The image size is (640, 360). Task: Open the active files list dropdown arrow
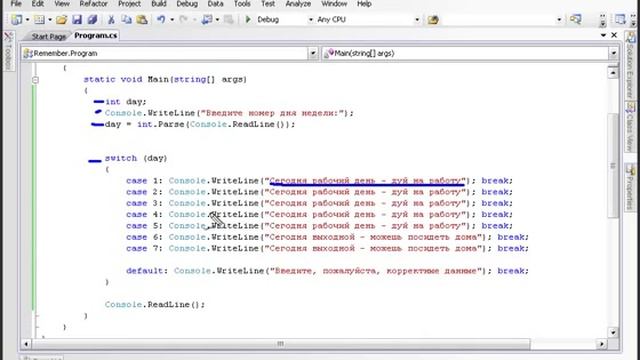(603, 36)
